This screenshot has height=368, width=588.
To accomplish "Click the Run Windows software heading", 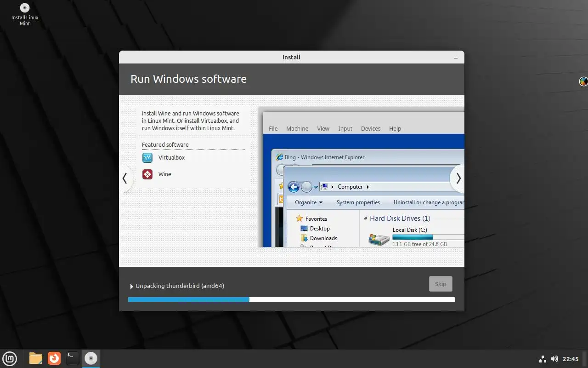I will click(188, 79).
